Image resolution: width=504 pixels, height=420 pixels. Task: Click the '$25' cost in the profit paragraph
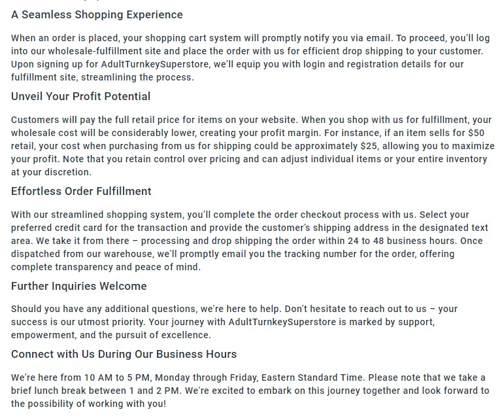coord(369,146)
